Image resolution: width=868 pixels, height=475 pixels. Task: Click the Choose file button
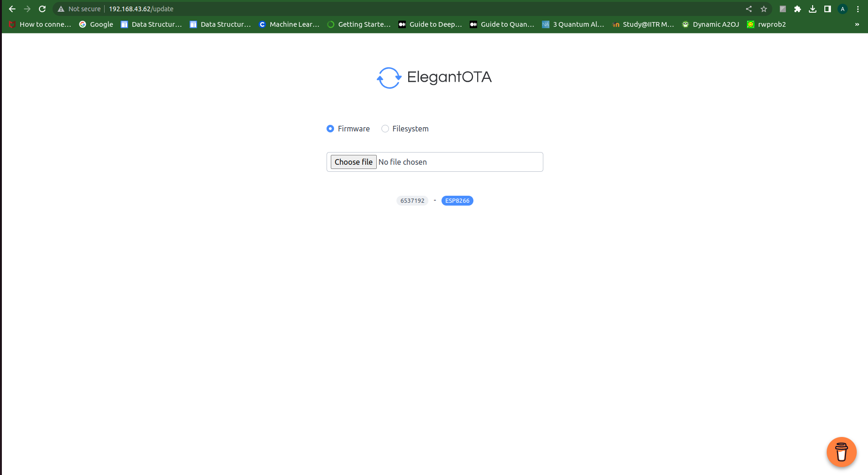click(353, 162)
